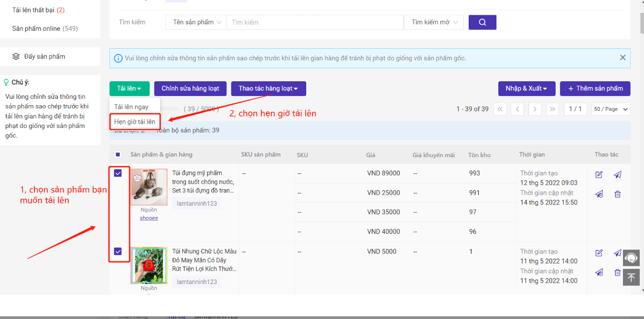Close the blue info notice banner
The width and height of the screenshot is (644, 319).
pyautogui.click(x=623, y=58)
